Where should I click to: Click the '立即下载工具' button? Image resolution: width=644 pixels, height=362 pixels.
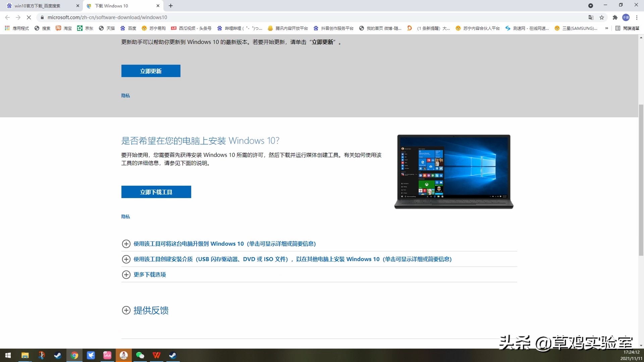[156, 192]
